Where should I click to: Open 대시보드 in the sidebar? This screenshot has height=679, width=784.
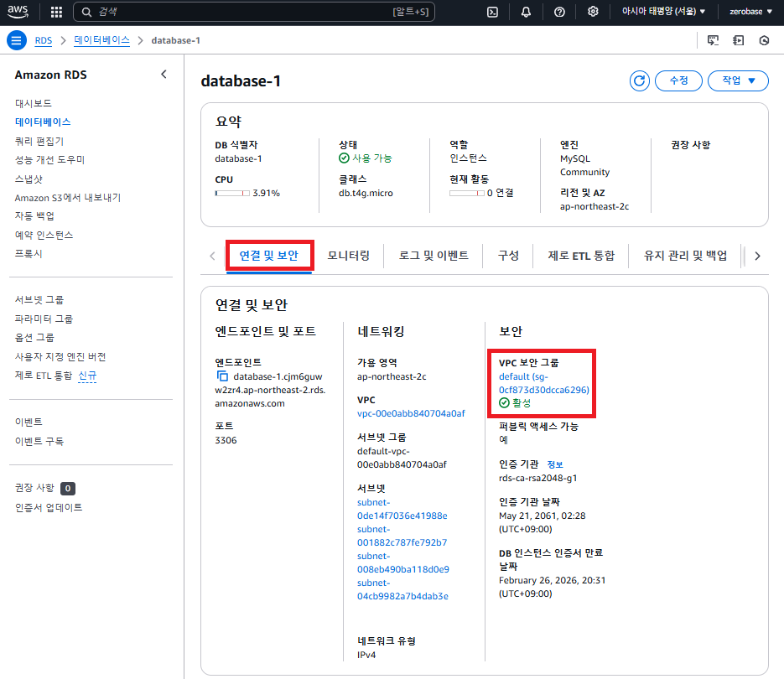[34, 103]
